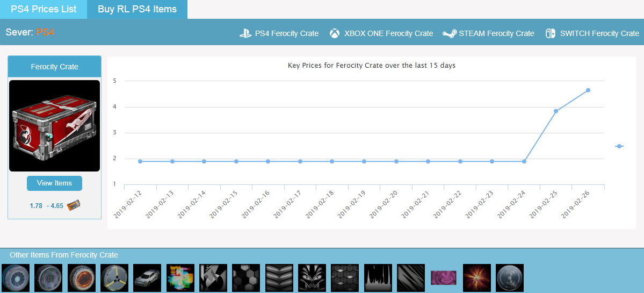Open the Buy RL PS4 Items tab
This screenshot has height=293, width=644.
(x=137, y=9)
